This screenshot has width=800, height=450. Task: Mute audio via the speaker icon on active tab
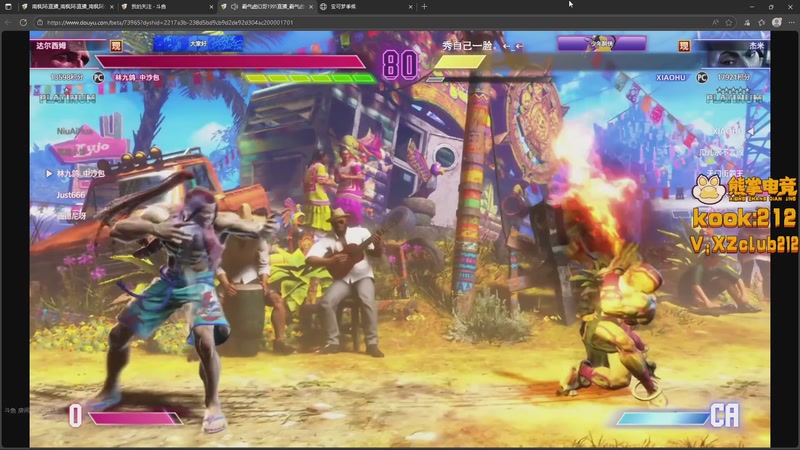(x=234, y=7)
